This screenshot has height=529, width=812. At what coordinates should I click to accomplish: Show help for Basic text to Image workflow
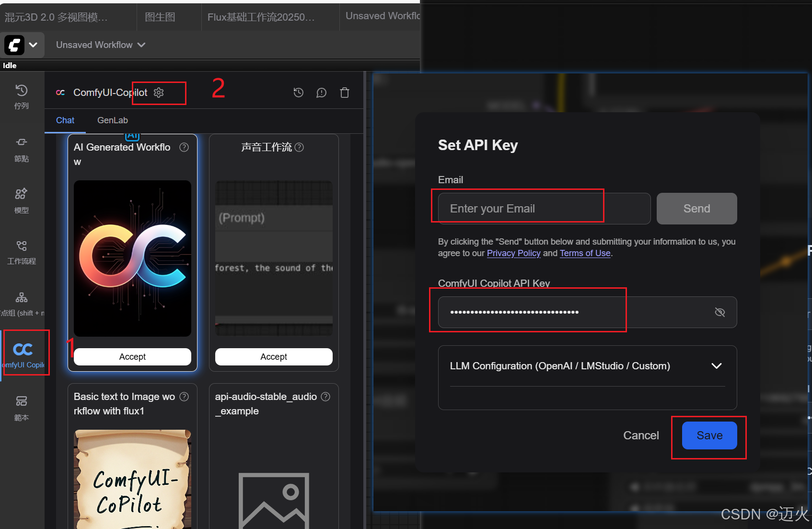click(184, 397)
